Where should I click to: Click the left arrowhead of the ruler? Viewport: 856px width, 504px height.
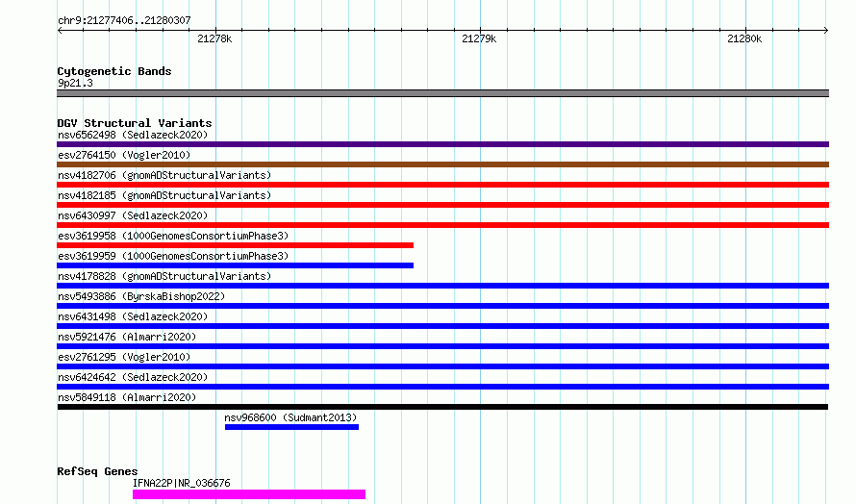[x=60, y=31]
